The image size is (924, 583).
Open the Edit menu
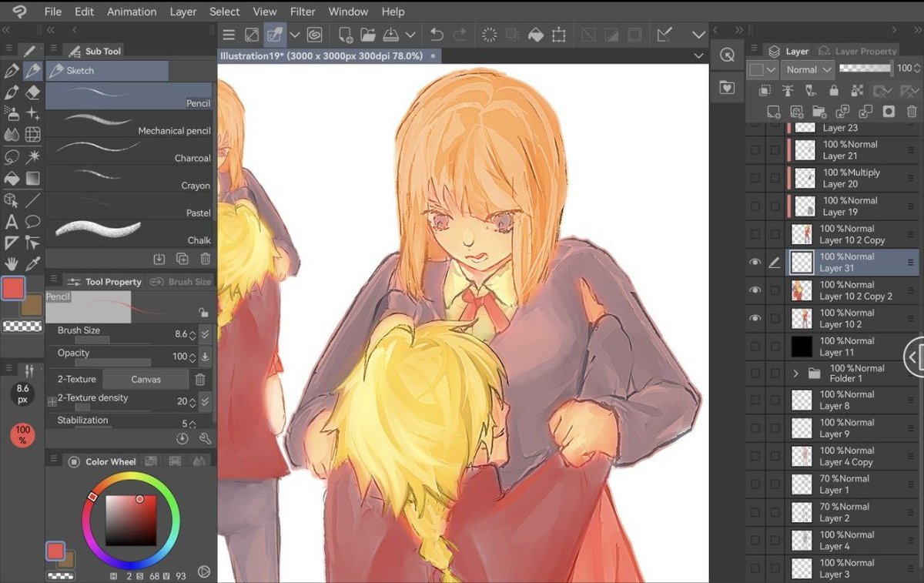click(84, 12)
